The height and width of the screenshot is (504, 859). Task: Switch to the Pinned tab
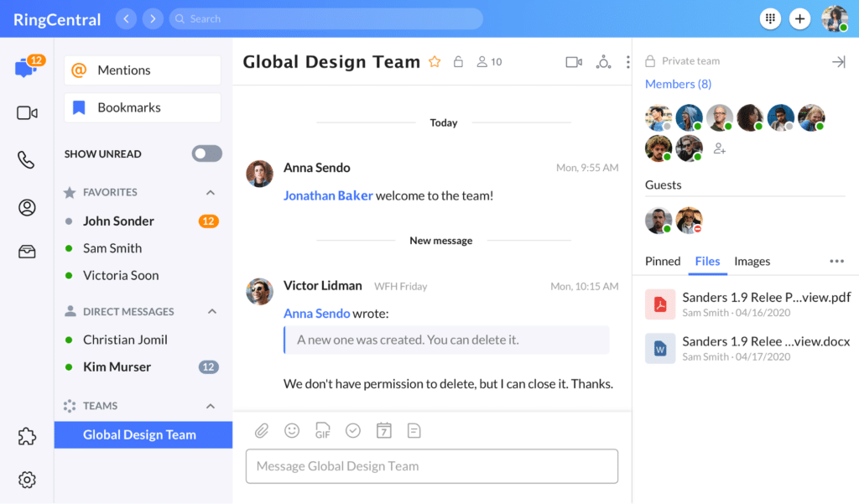tap(663, 262)
